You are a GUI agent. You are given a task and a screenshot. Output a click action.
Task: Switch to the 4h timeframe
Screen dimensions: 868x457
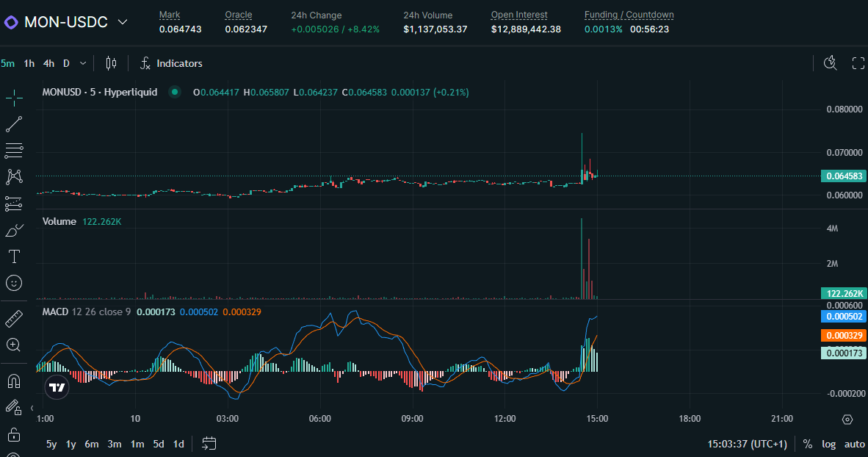coord(48,63)
